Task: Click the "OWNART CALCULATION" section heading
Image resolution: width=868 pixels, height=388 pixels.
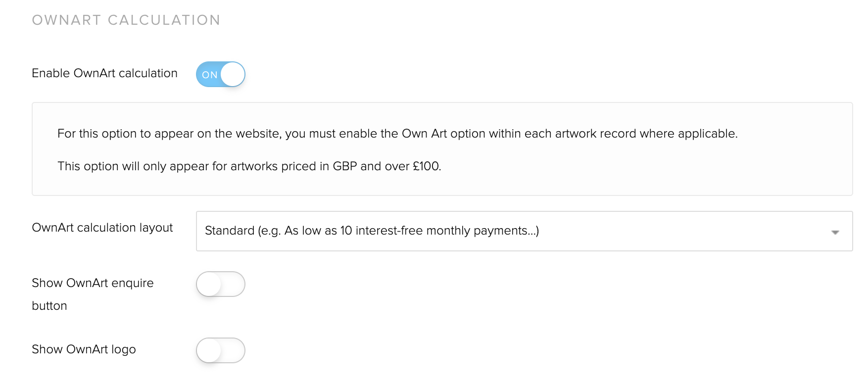Action: point(126,20)
